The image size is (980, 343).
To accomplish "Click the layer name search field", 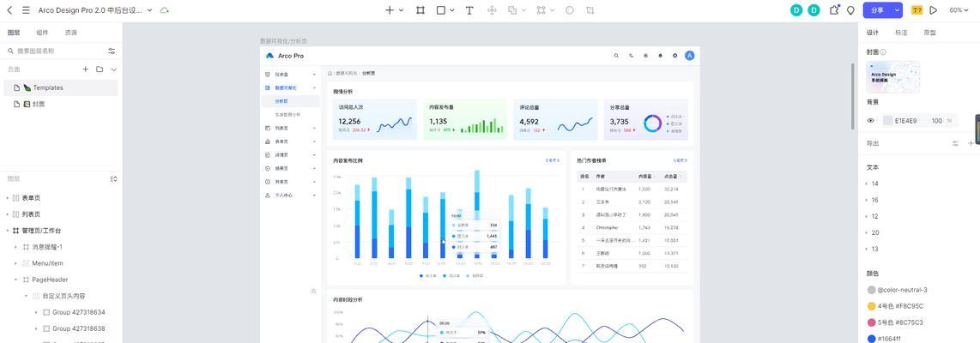I will pos(57,51).
